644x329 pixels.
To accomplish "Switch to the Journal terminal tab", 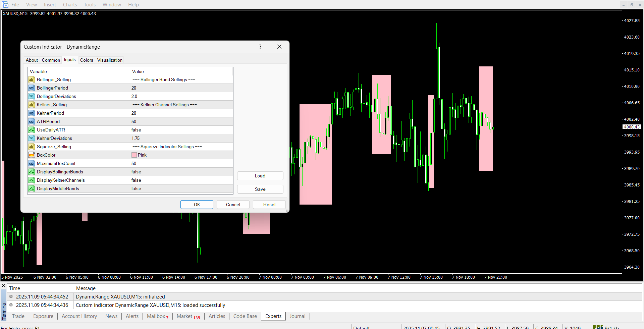I will [x=297, y=316].
